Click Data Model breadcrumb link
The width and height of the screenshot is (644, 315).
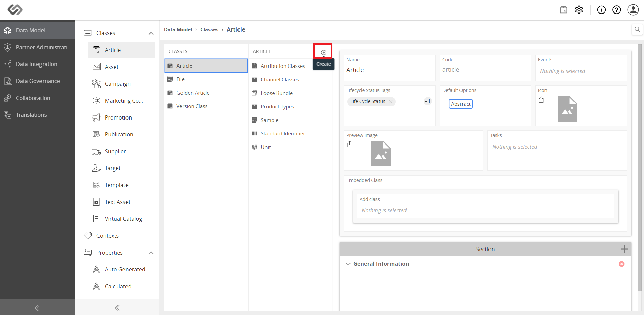point(178,30)
